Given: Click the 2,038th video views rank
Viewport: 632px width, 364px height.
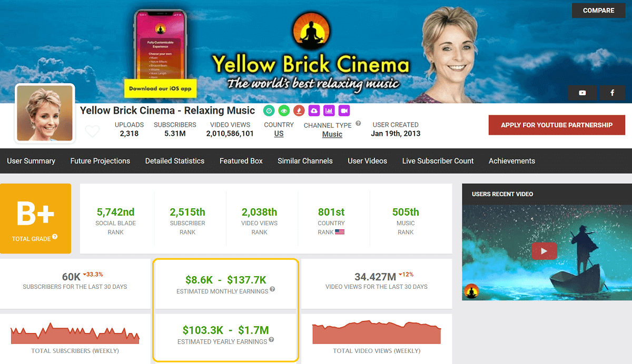Looking at the screenshot, I should [259, 212].
